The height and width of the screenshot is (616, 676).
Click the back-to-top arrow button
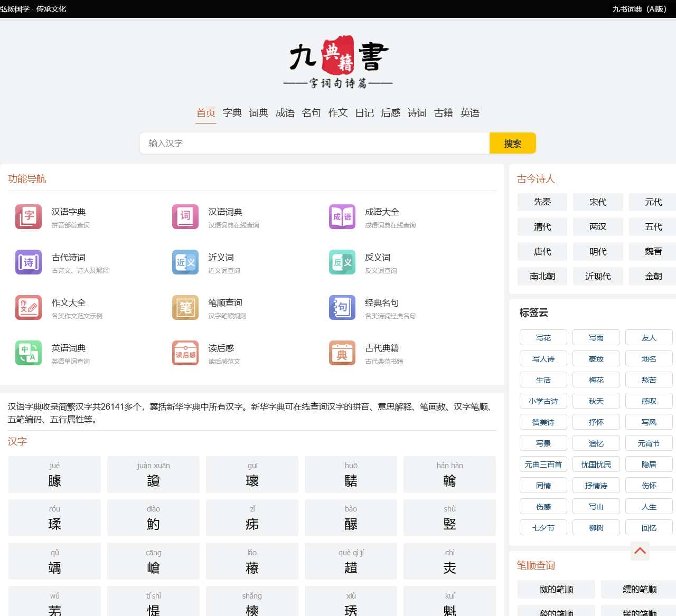pyautogui.click(x=640, y=551)
